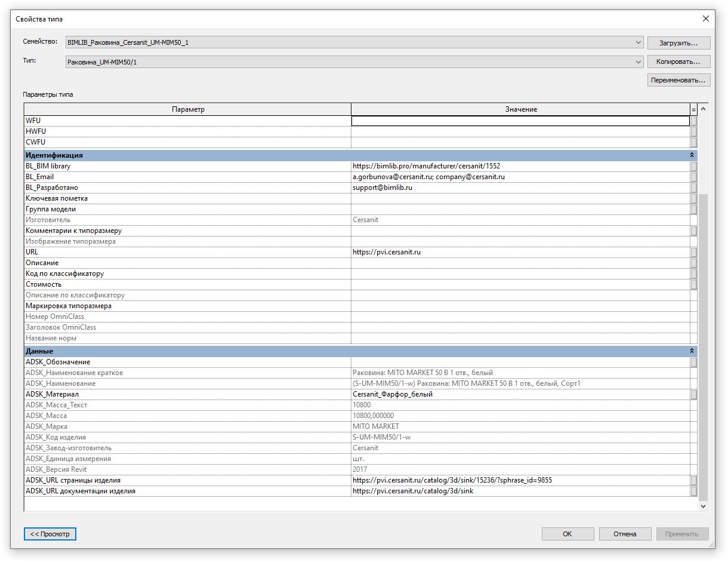
Task: Click the ADSK_Обозначение value cell
Action: tap(520, 362)
